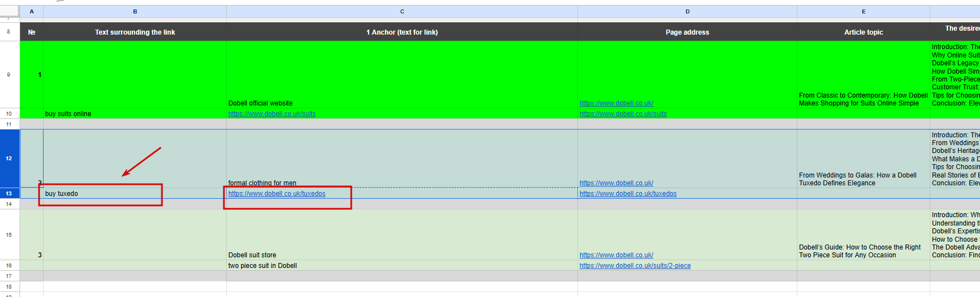This screenshot has width=980, height=297.
Task: Select row 9 header
Action: 9,74
